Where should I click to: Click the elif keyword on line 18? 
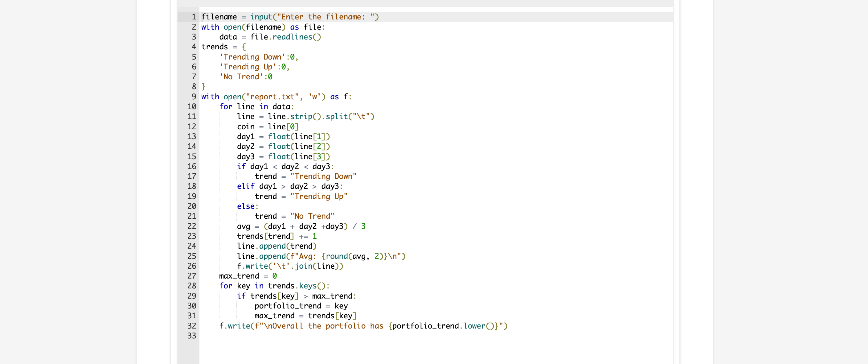(x=246, y=186)
